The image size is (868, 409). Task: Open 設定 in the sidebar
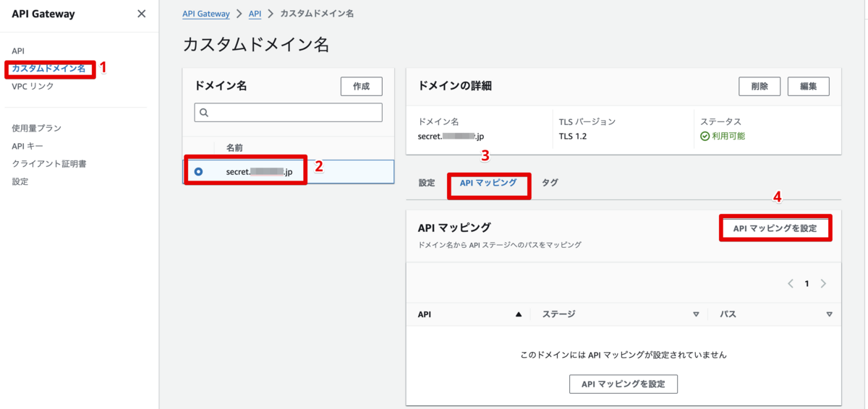(20, 181)
